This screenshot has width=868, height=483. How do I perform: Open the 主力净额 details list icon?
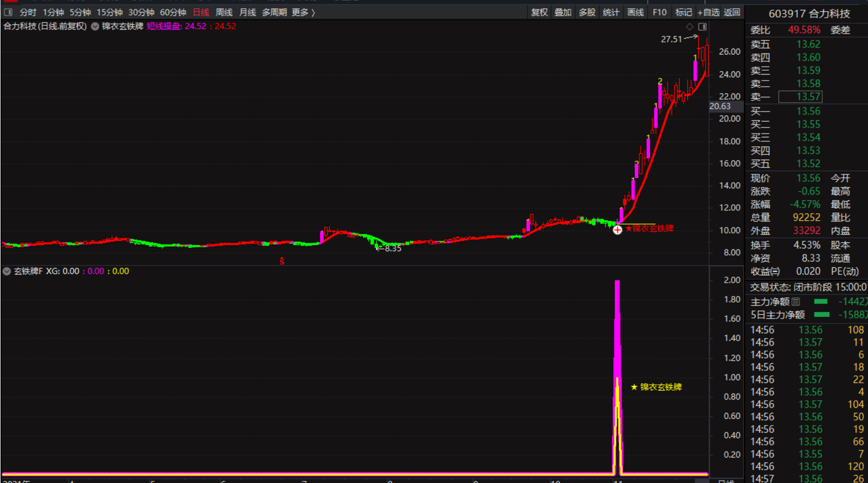click(796, 301)
